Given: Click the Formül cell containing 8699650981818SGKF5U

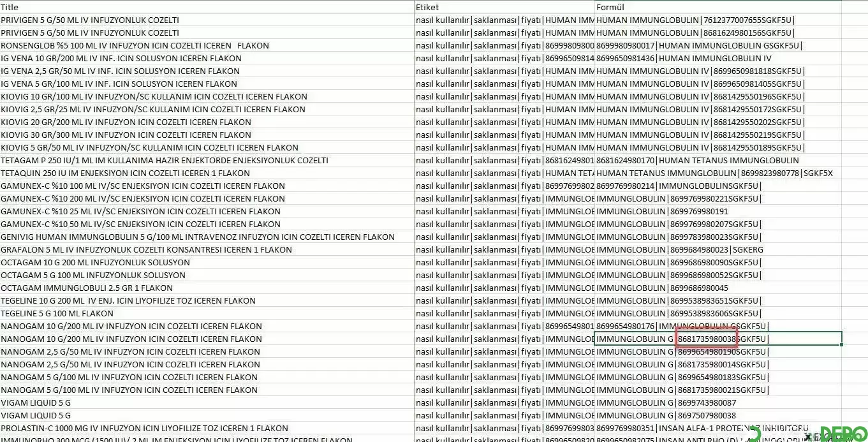Looking at the screenshot, I should [x=718, y=71].
